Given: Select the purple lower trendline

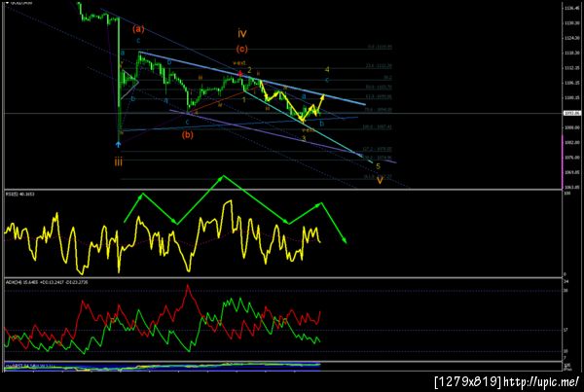Looking at the screenshot, I should pyautogui.click(x=283, y=136).
